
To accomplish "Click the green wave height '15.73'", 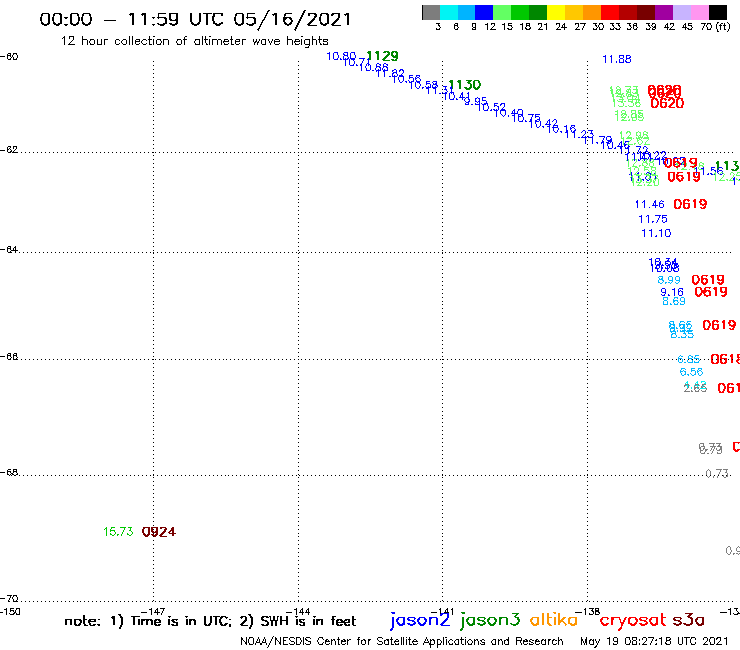I will (x=118, y=532).
